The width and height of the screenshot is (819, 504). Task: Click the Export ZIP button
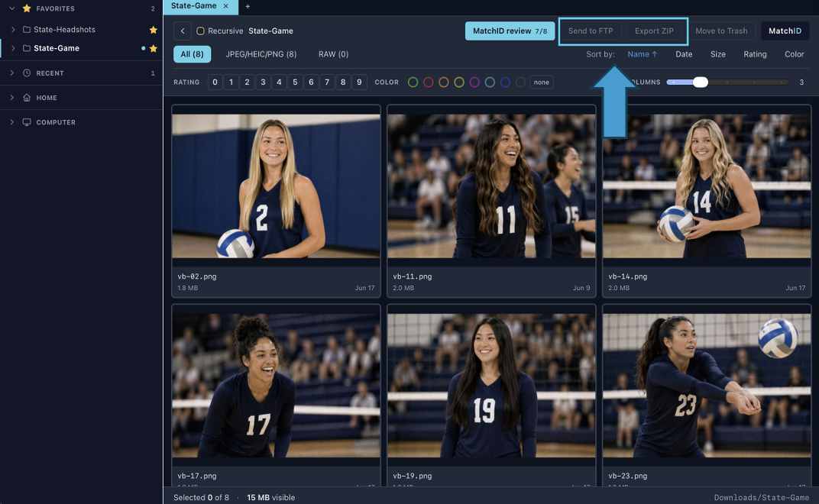pyautogui.click(x=654, y=31)
